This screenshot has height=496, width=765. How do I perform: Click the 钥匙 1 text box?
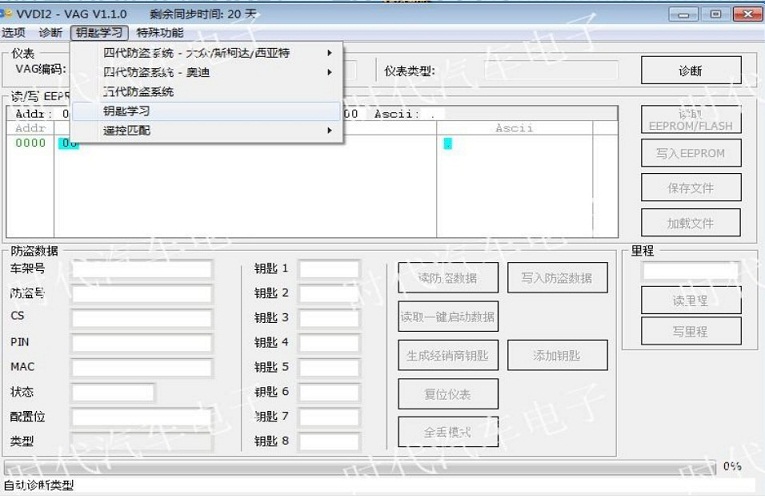coord(329,269)
